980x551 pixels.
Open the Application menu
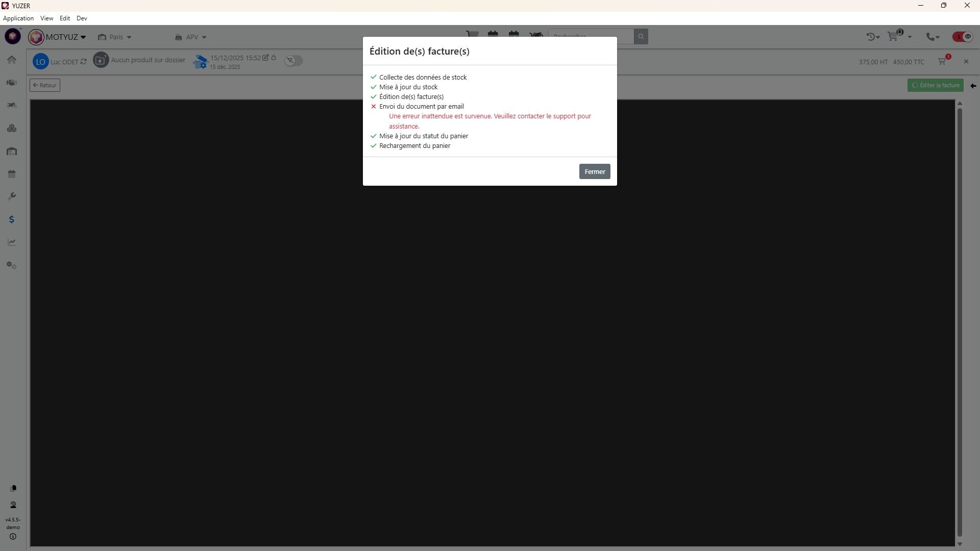[x=18, y=18]
